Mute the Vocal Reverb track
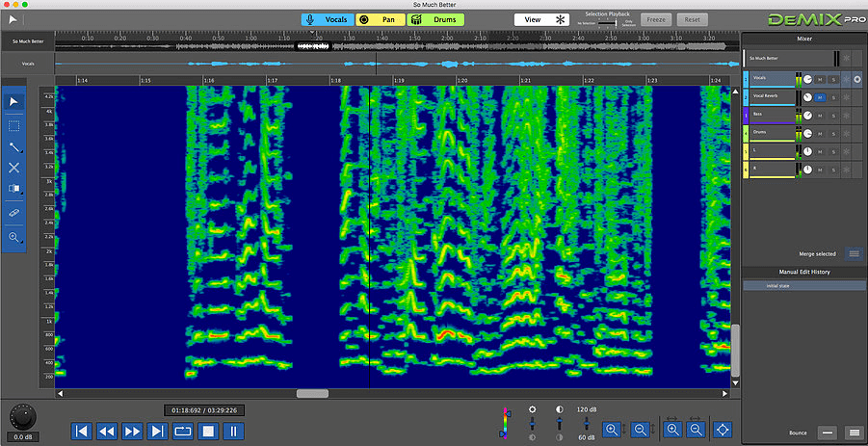Image resolution: width=868 pixels, height=446 pixels. [x=820, y=97]
